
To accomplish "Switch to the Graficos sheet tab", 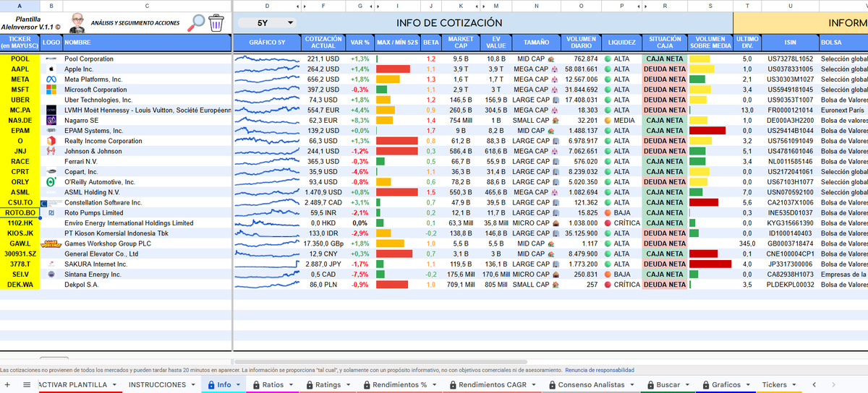I will (726, 385).
